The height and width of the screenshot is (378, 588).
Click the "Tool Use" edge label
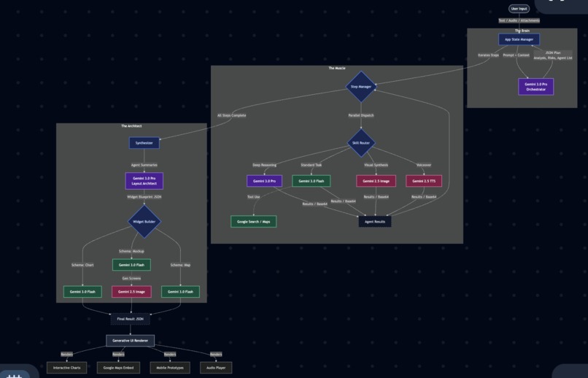[x=253, y=197]
